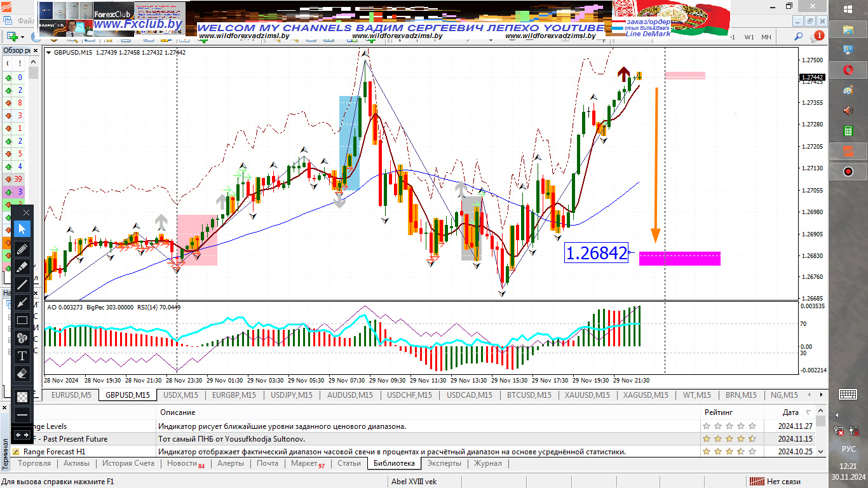Click the РУС language indicator
The width and height of the screenshot is (868, 488).
[848, 449]
